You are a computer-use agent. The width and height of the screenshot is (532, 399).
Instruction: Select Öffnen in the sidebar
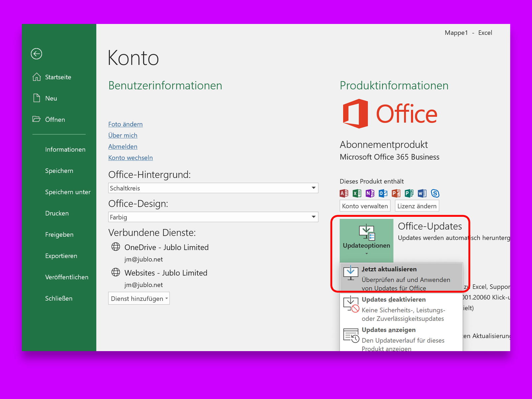point(55,119)
